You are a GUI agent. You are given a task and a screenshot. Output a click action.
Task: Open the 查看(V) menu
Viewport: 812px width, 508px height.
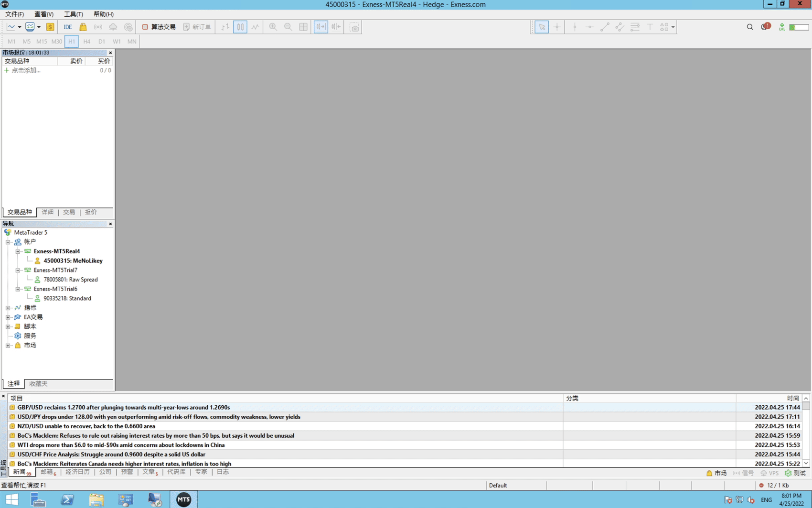44,14
